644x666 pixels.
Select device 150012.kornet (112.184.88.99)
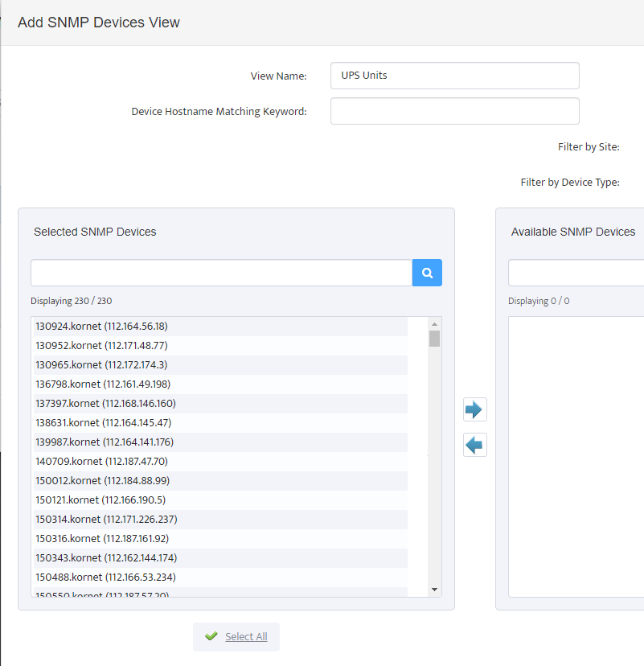click(x=221, y=481)
